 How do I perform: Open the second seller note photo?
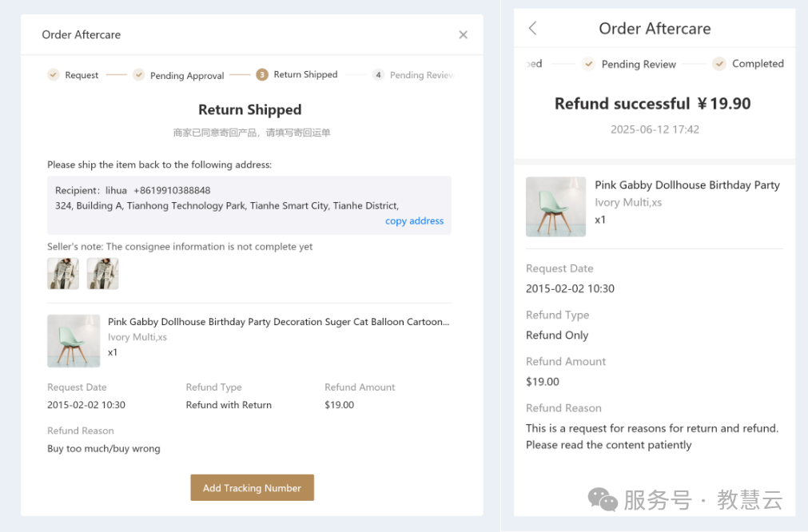tap(102, 273)
